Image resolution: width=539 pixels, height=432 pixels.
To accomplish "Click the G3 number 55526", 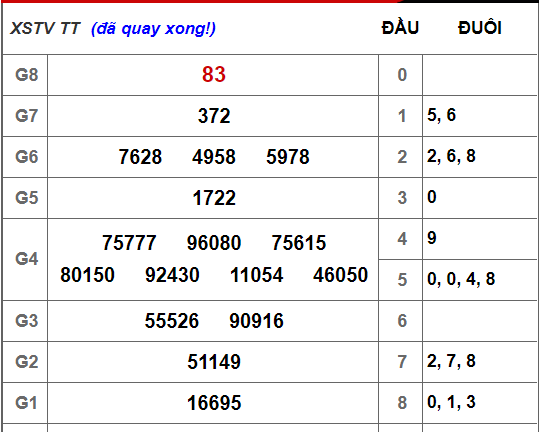I will click(x=172, y=321).
